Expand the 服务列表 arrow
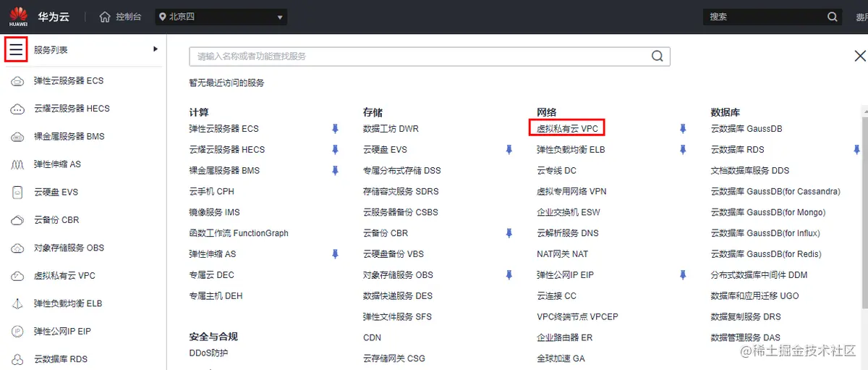Screen dimensions: 868x370 pyautogui.click(x=155, y=49)
